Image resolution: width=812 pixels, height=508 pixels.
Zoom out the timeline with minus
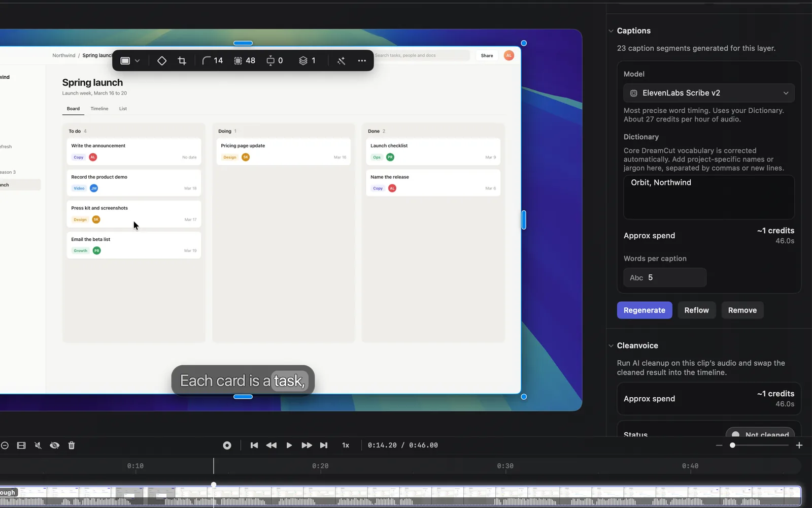(x=719, y=446)
